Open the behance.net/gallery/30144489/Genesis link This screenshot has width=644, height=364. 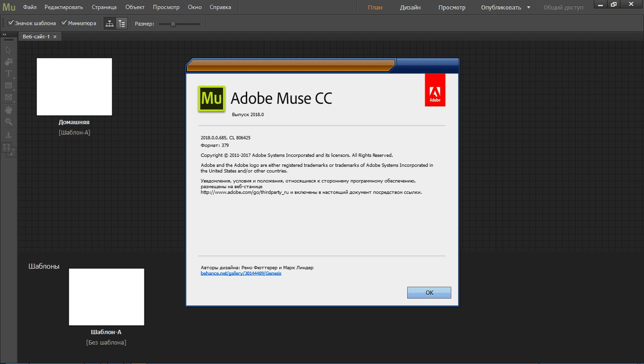(241, 273)
